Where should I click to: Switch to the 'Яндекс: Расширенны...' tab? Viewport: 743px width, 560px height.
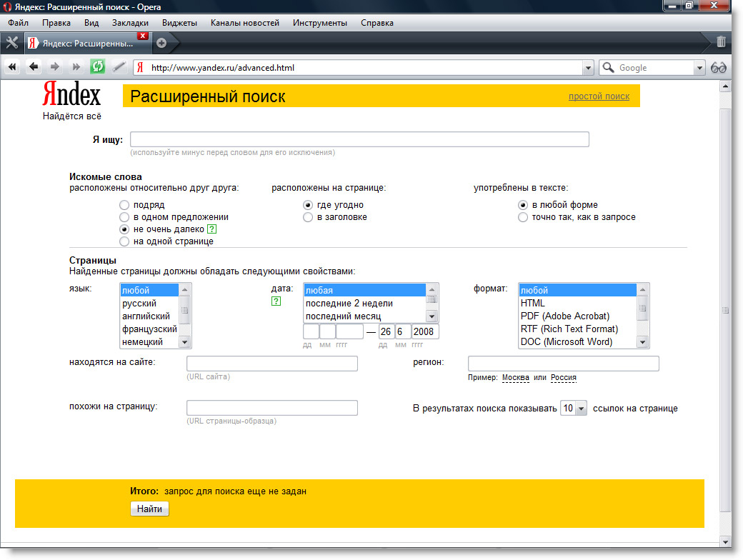tap(88, 43)
